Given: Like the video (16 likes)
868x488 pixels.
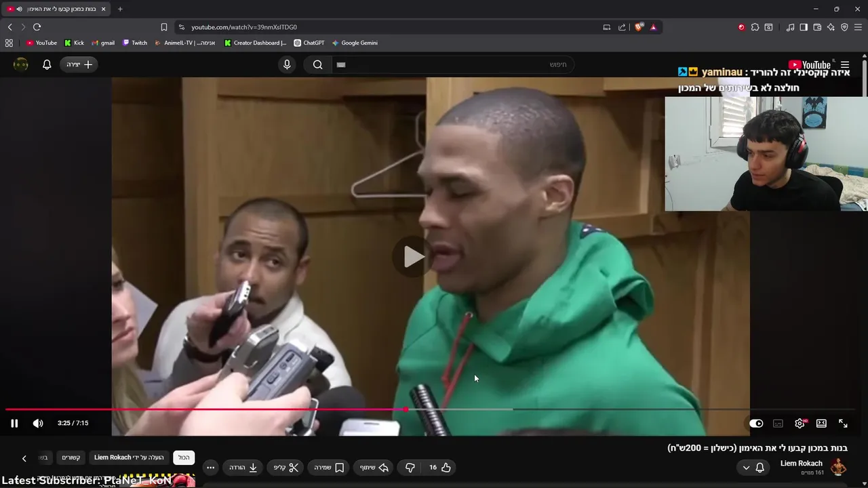Looking at the screenshot, I should point(440,467).
